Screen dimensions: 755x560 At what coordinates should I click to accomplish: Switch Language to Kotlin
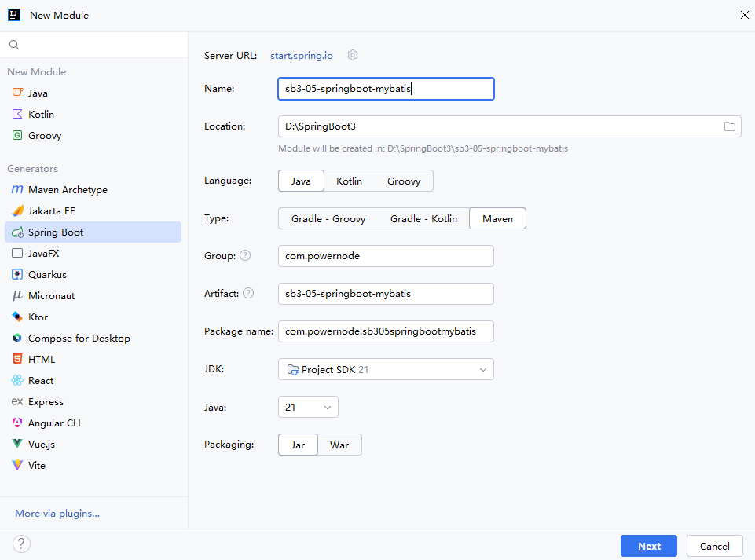[x=349, y=181]
